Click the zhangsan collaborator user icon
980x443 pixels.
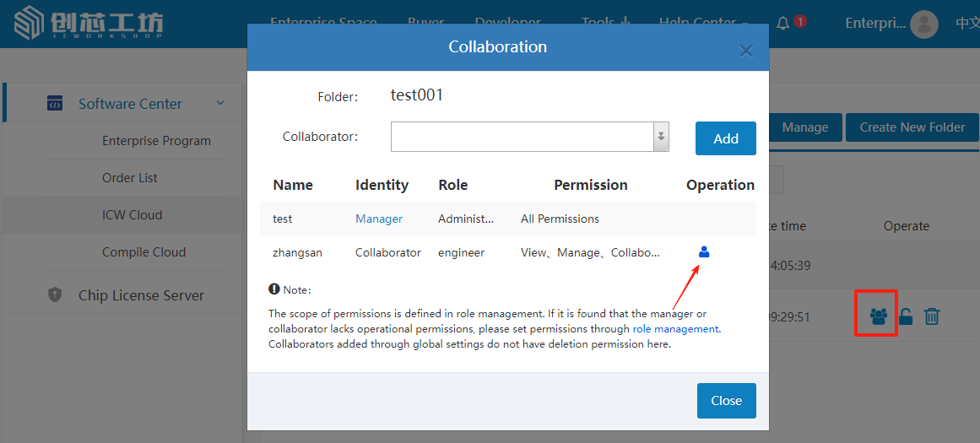(x=704, y=251)
